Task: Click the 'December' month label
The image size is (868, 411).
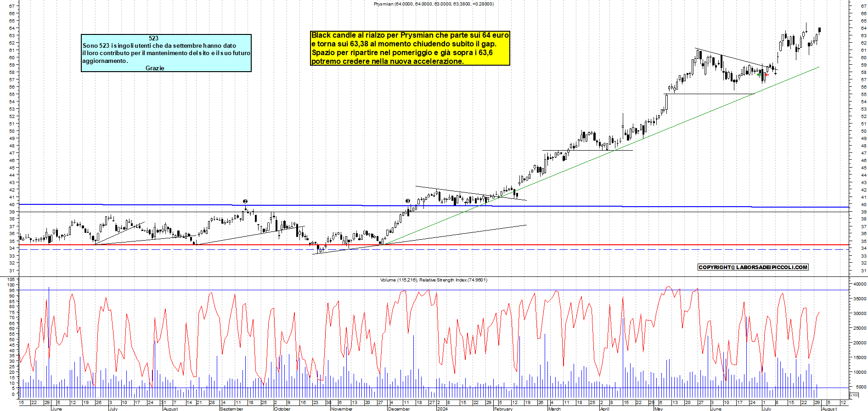Action: pos(399,409)
